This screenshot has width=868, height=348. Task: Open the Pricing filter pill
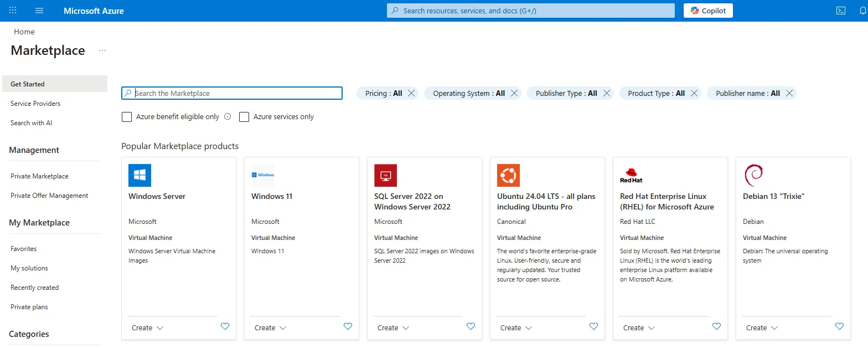(x=384, y=93)
